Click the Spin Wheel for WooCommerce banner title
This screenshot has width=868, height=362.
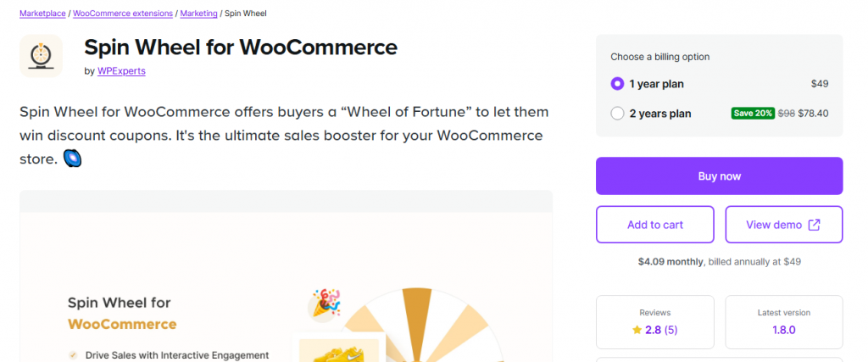tap(122, 313)
